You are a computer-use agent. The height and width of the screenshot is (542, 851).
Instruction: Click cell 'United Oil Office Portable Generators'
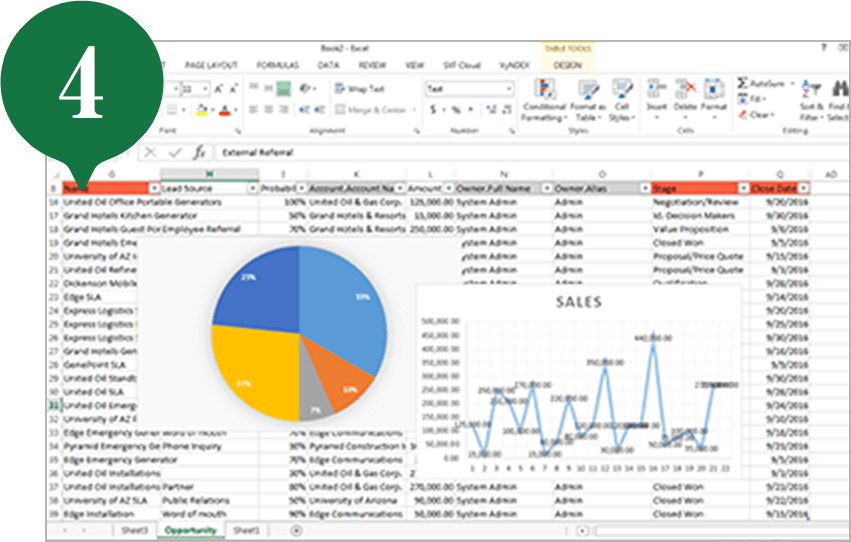pos(143,202)
